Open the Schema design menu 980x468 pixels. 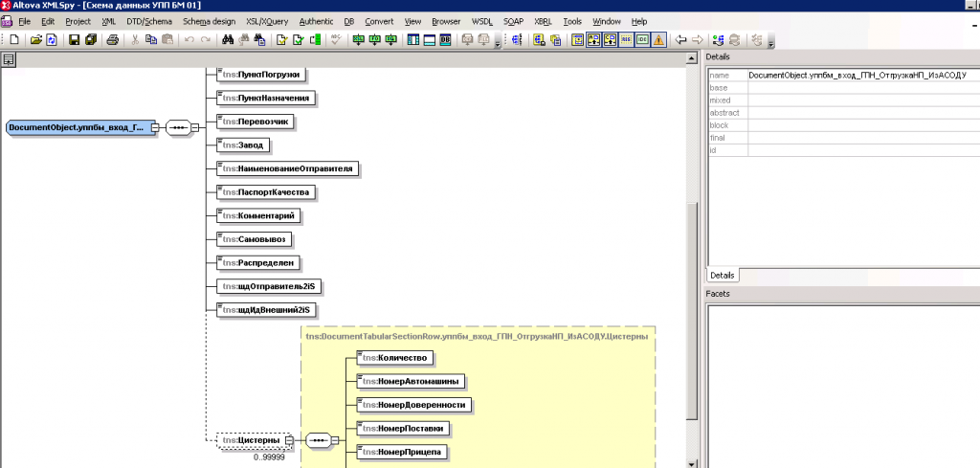[x=208, y=20]
